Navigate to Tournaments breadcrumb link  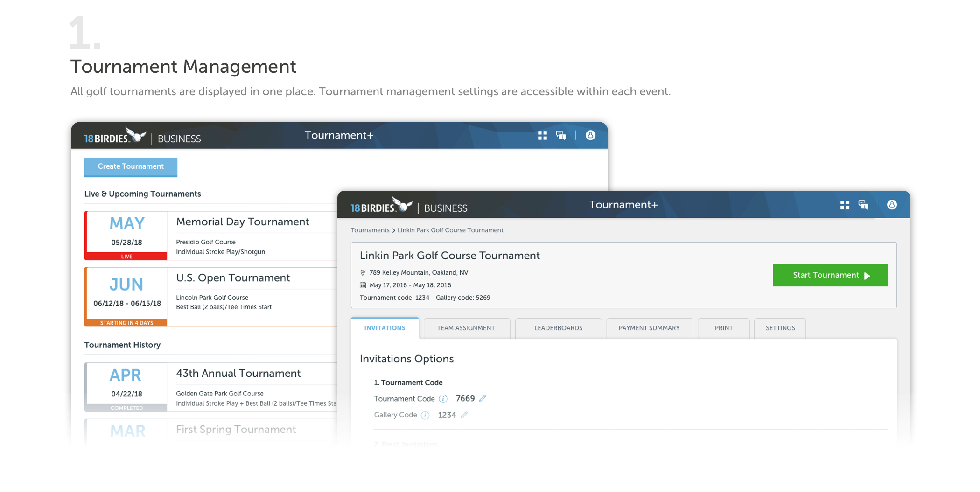coord(370,230)
